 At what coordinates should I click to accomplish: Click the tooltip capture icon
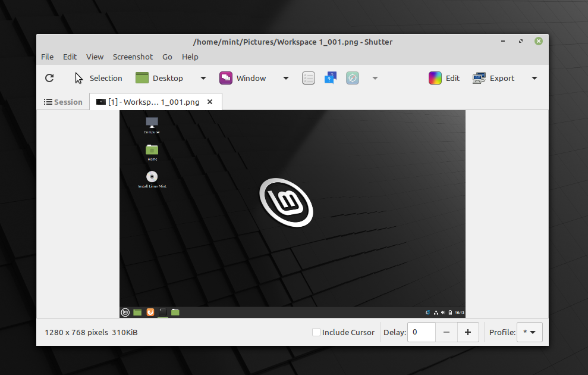point(331,78)
